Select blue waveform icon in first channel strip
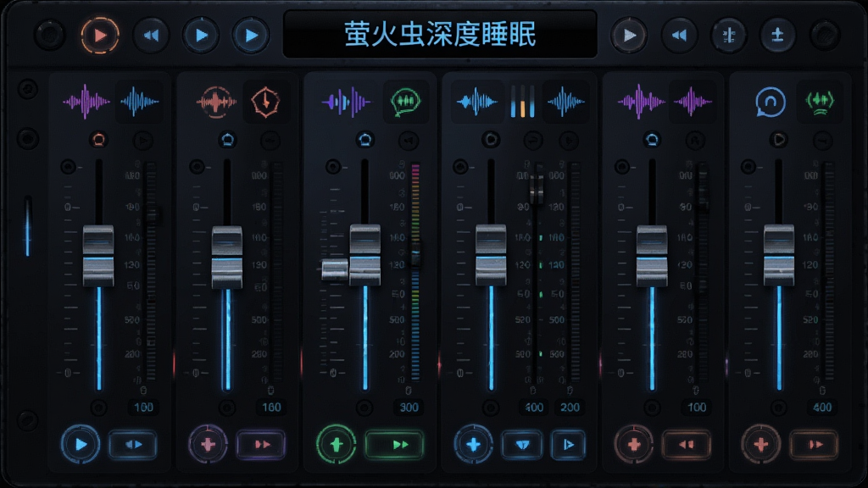Viewport: 868px width, 488px height. [139, 102]
